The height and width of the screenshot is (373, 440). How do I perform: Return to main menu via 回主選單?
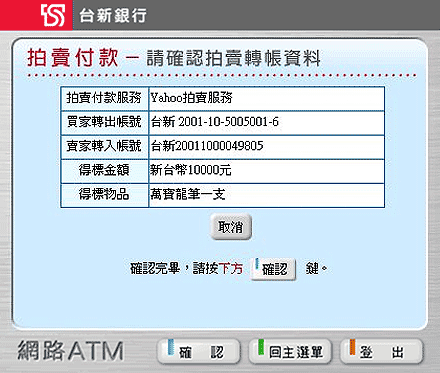(290, 351)
